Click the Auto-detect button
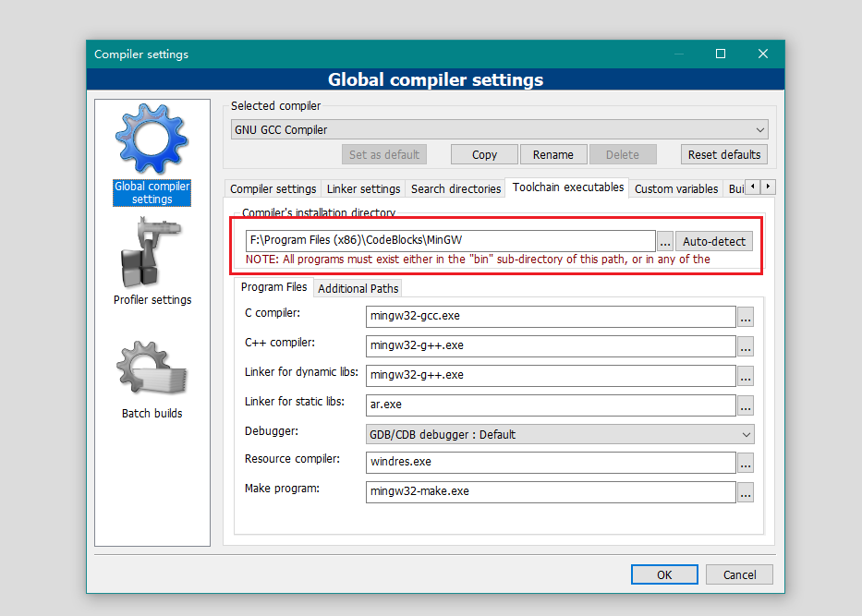 (713, 241)
